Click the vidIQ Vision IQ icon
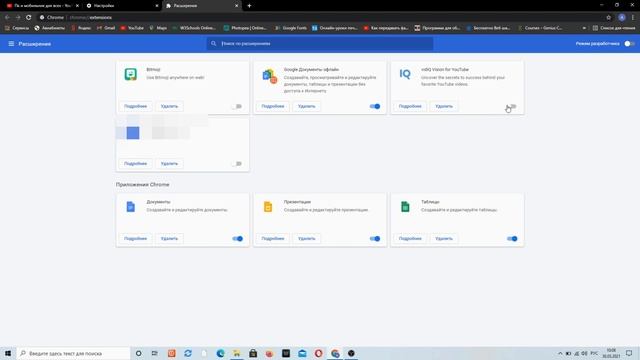Image resolution: width=640 pixels, height=360 pixels. tap(405, 74)
